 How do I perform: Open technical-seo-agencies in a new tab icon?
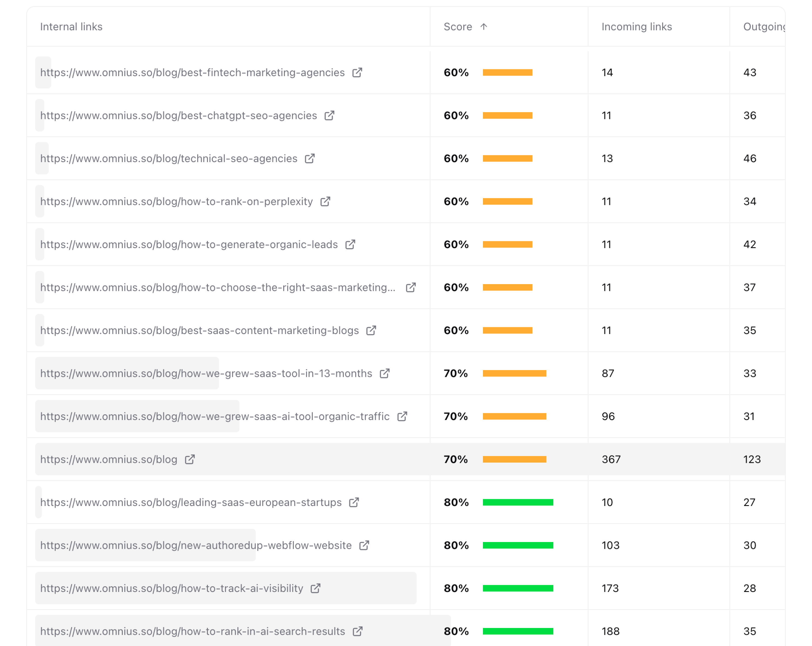[x=310, y=159]
